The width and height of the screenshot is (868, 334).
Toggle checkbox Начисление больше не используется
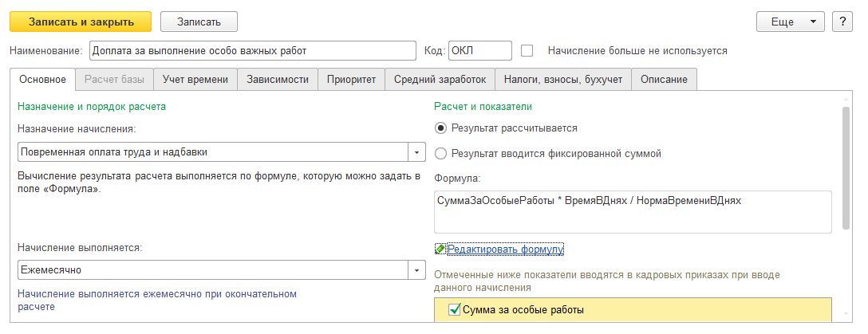point(527,50)
